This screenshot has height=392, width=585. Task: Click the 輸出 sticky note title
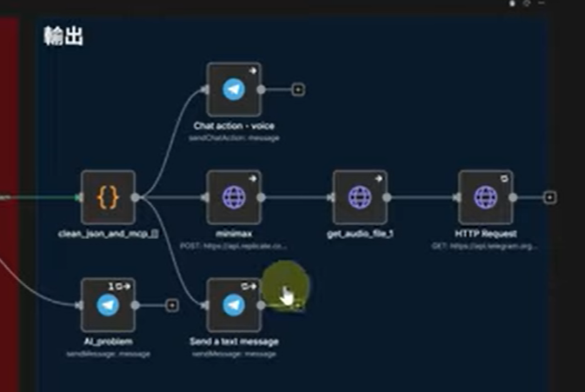[63, 37]
